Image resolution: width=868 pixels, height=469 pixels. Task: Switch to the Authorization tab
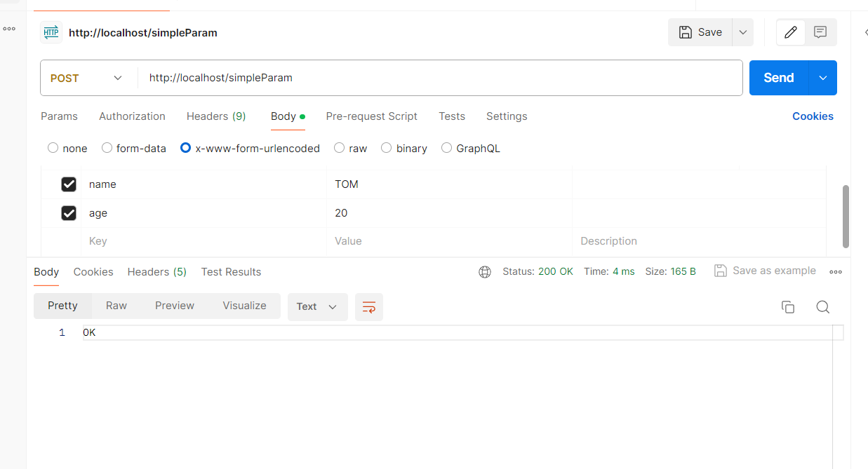click(x=132, y=116)
